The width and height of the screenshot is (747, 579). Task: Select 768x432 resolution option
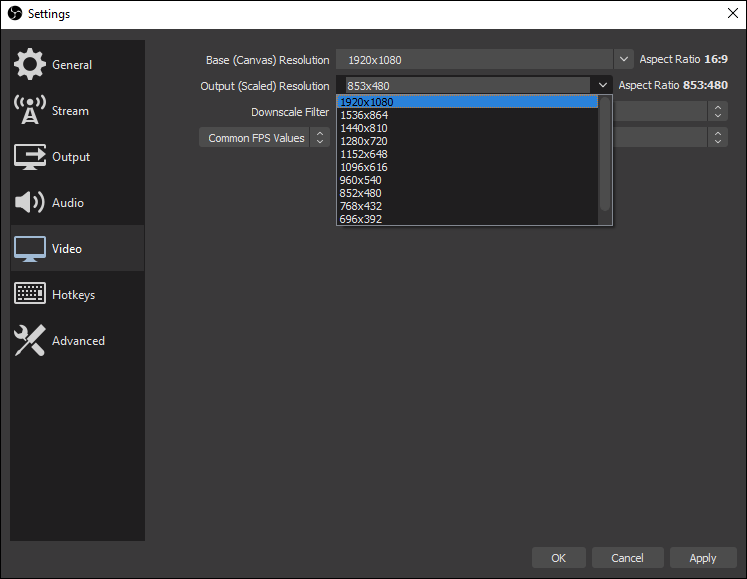[x=467, y=206]
